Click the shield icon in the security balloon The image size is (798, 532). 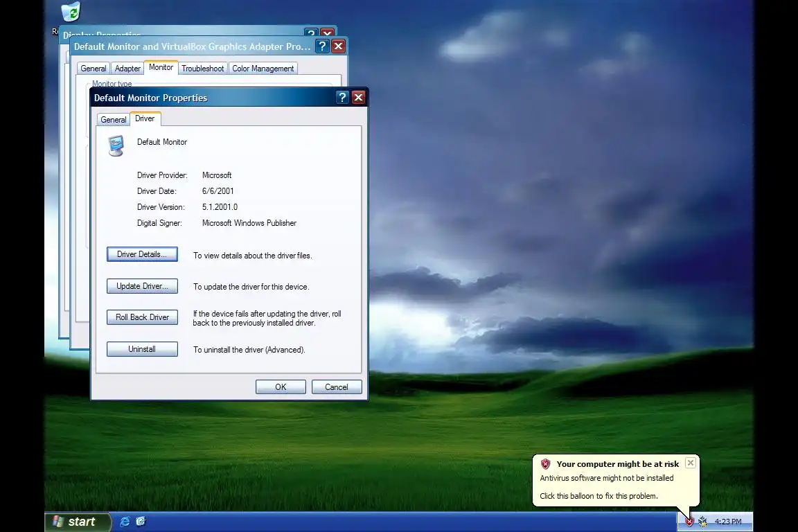point(546,464)
